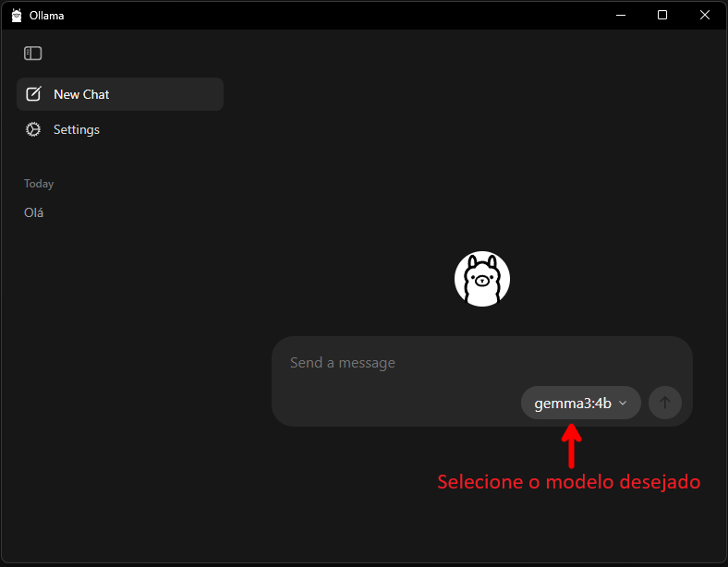
Task: Open the Settings menu label
Action: pyautogui.click(x=76, y=129)
